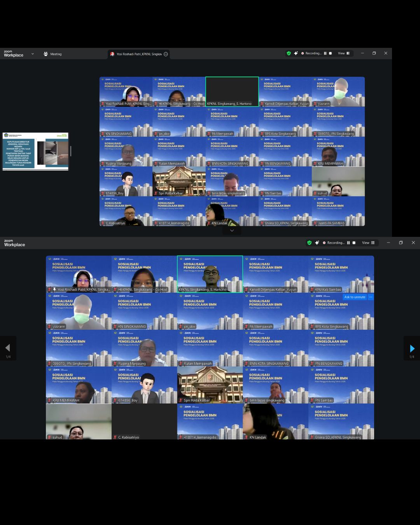Open the View layout menu in upper window
The height and width of the screenshot is (525, 420).
(x=344, y=53)
